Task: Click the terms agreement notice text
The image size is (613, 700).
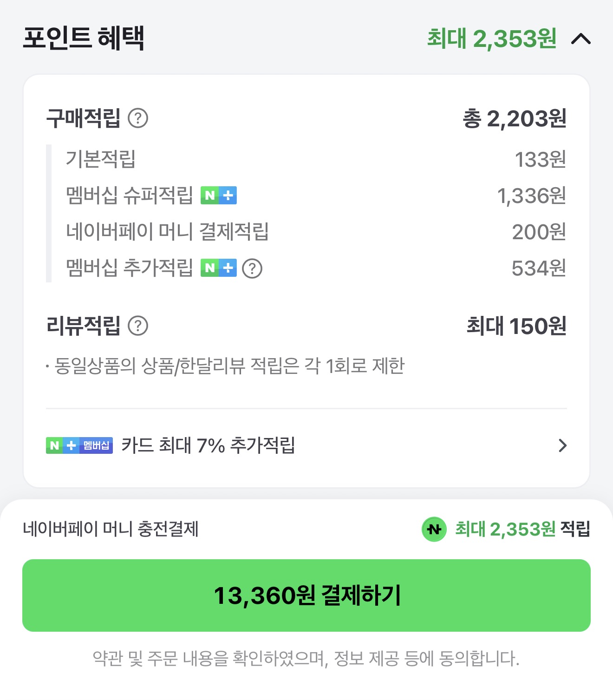Action: pyautogui.click(x=306, y=659)
